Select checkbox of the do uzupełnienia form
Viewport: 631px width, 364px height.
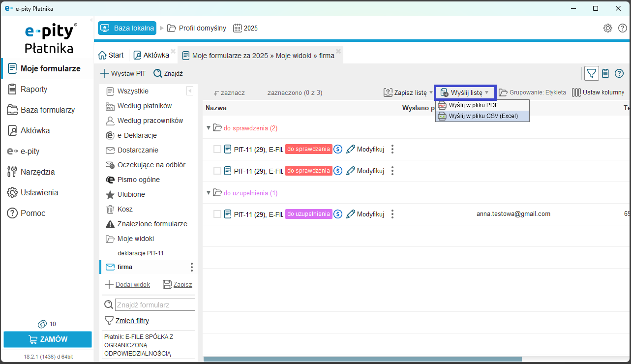pos(217,214)
